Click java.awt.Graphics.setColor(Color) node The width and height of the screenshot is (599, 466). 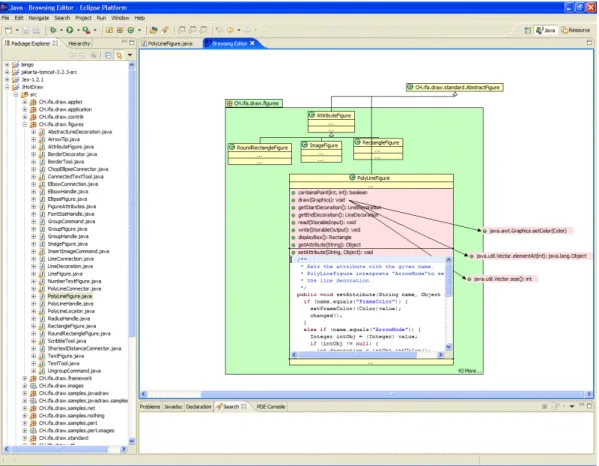(528, 231)
